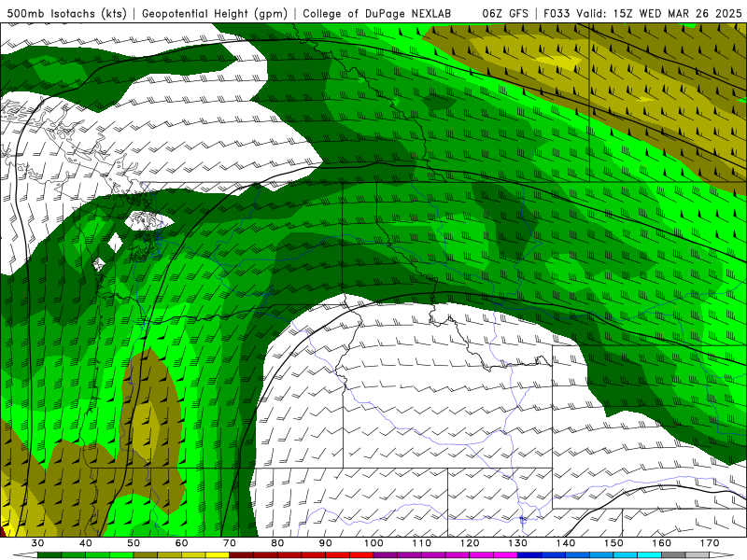Click the legend value 120
The width and height of the screenshot is (747, 560).
470,543
